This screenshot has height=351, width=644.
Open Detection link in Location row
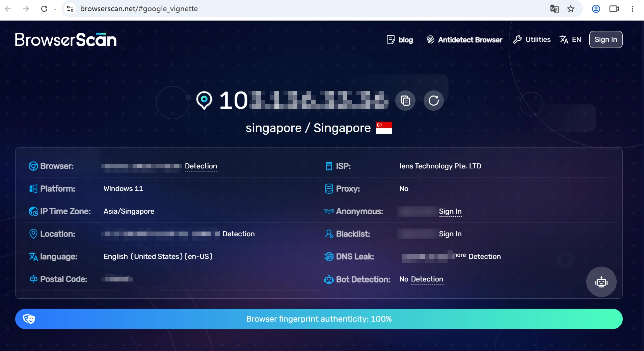(239, 234)
